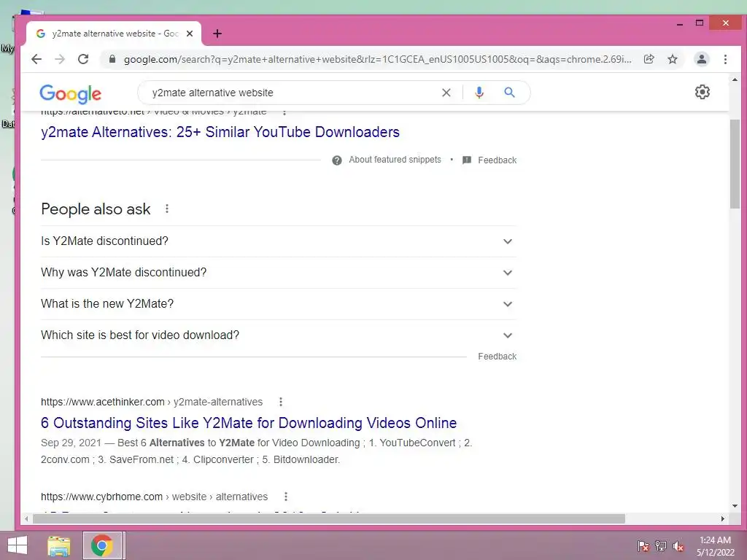
Task: Open About featured snippets link
Action: (395, 160)
